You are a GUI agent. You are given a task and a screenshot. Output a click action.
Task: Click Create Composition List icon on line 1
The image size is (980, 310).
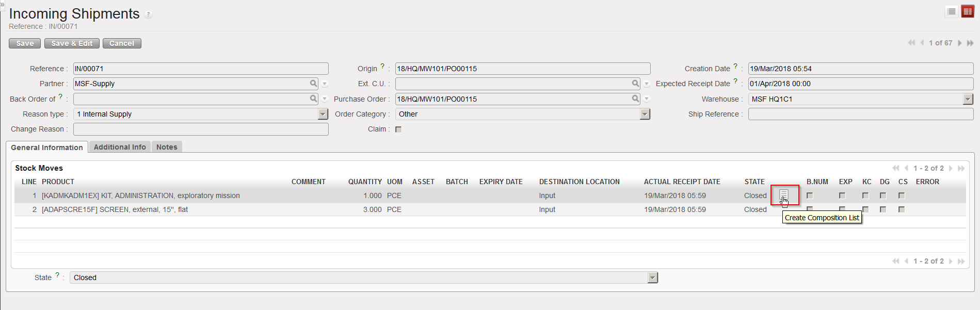click(x=783, y=194)
